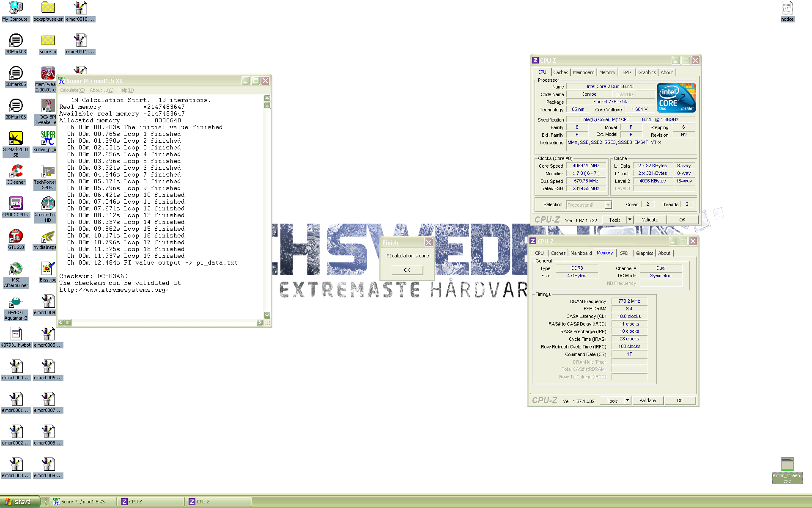Click OK button in bottom CPU-Z window

tap(680, 400)
